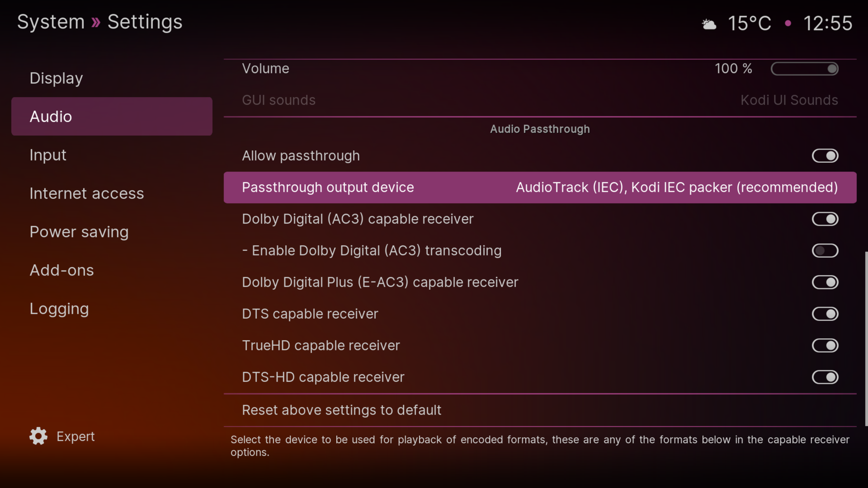Switch off DTS-HD capable receiver
Image resolution: width=868 pixels, height=488 pixels.
tap(825, 377)
